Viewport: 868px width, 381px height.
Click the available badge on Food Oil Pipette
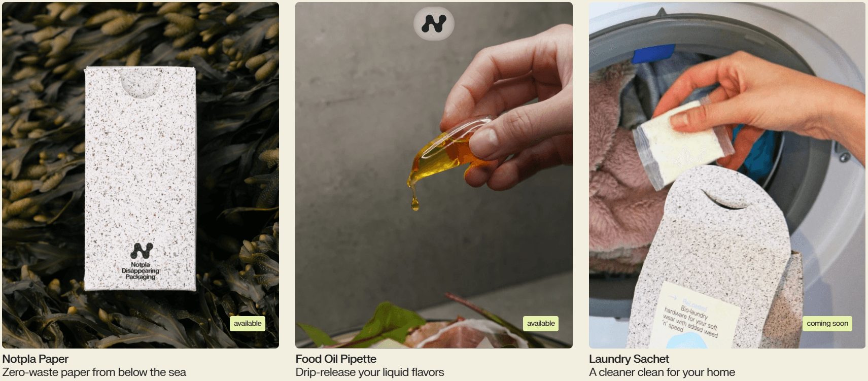(541, 324)
